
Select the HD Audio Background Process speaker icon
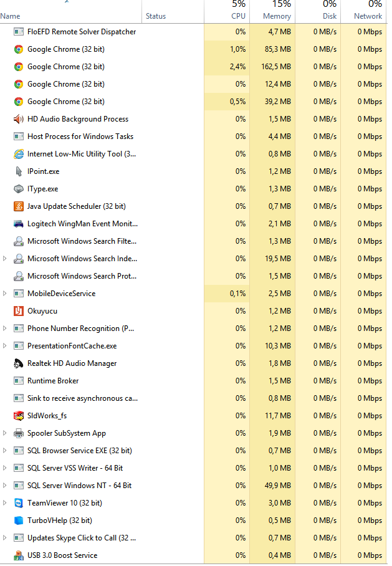(19, 119)
